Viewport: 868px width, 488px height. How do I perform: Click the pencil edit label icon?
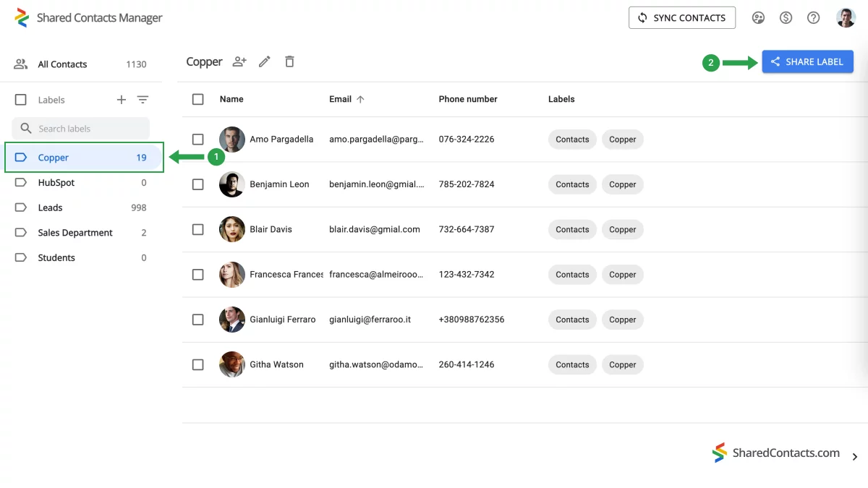[265, 61]
